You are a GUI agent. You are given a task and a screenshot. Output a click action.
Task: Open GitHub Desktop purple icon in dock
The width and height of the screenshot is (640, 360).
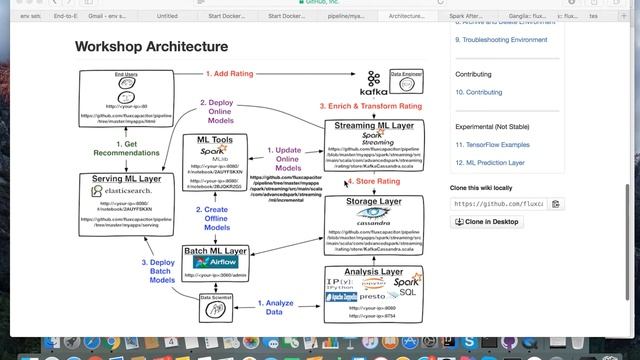coord(509,343)
